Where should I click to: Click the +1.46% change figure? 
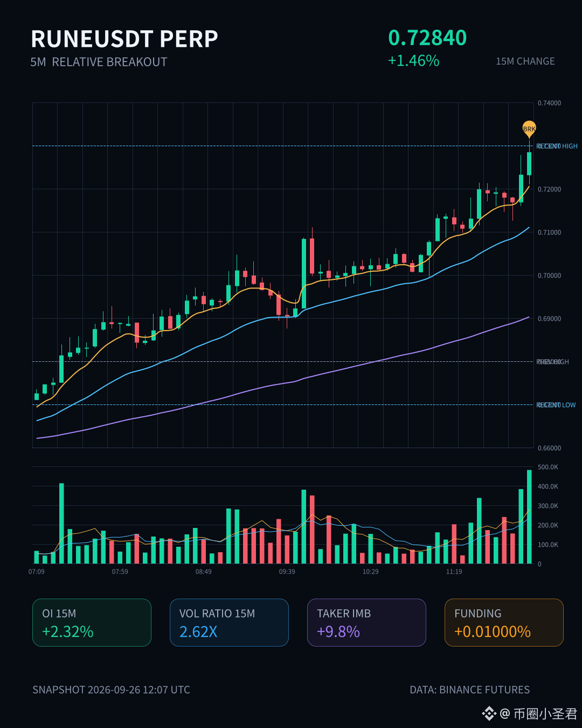414,60
